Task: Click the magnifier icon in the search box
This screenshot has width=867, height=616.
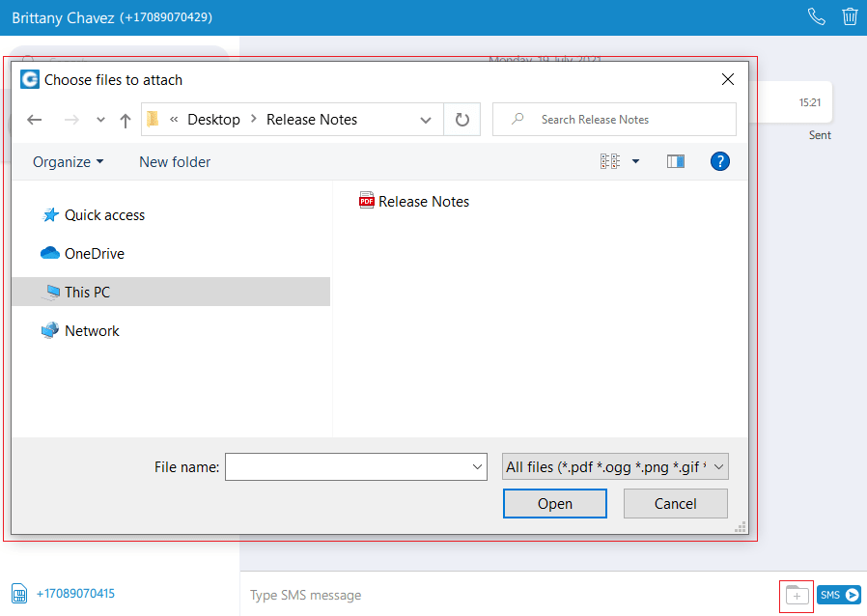Action: (517, 119)
